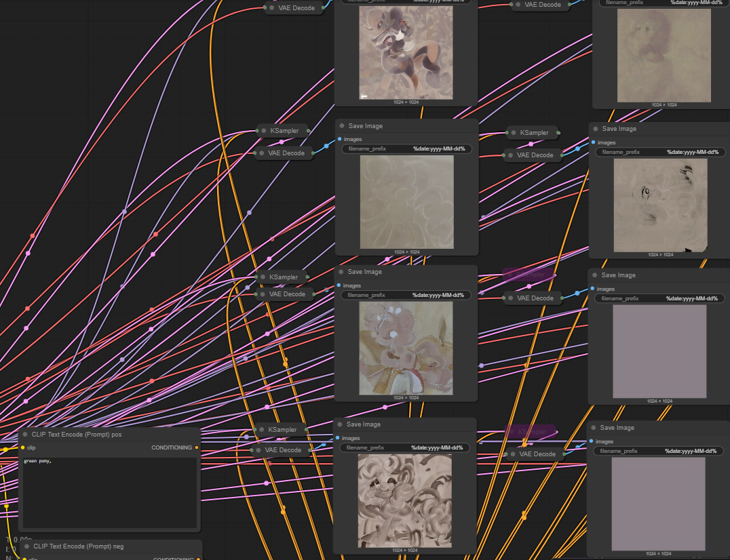This screenshot has height=560, width=730.
Task: Collapse Save Image node with gray eye sketch
Action: coord(596,129)
